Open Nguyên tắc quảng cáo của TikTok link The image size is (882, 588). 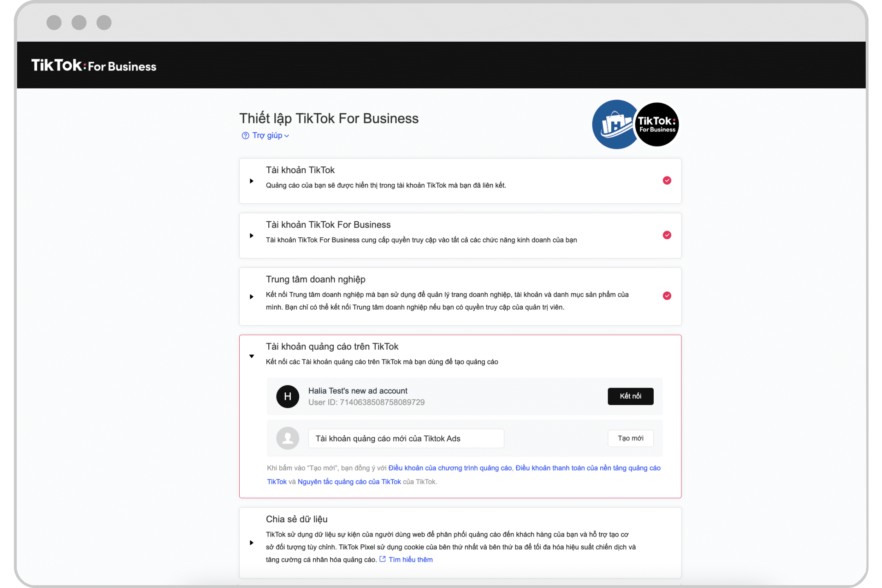tap(349, 482)
